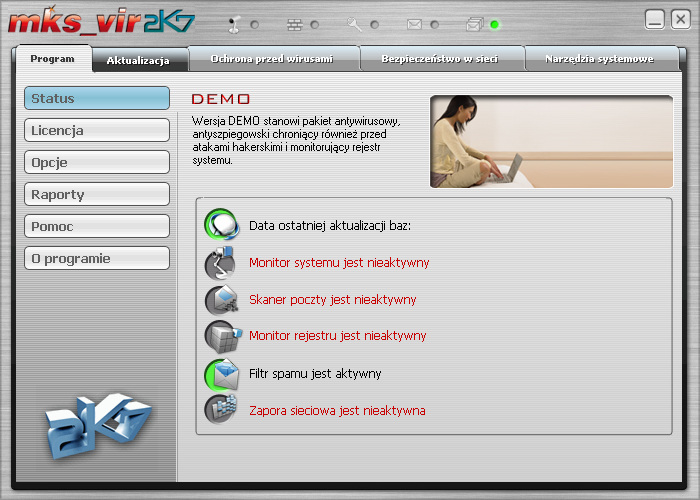Click the firewall brick wall icon in header
The height and width of the screenshot is (500, 700).
pyautogui.click(x=295, y=25)
